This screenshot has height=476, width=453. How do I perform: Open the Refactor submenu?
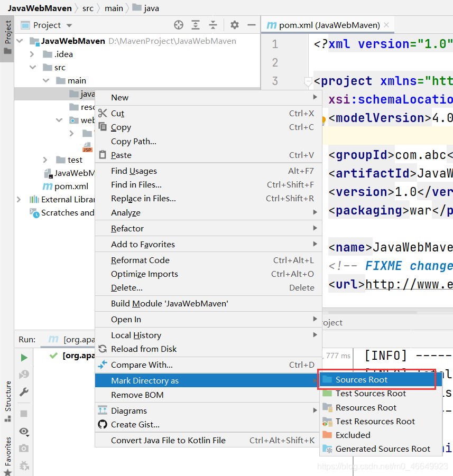(x=208, y=229)
